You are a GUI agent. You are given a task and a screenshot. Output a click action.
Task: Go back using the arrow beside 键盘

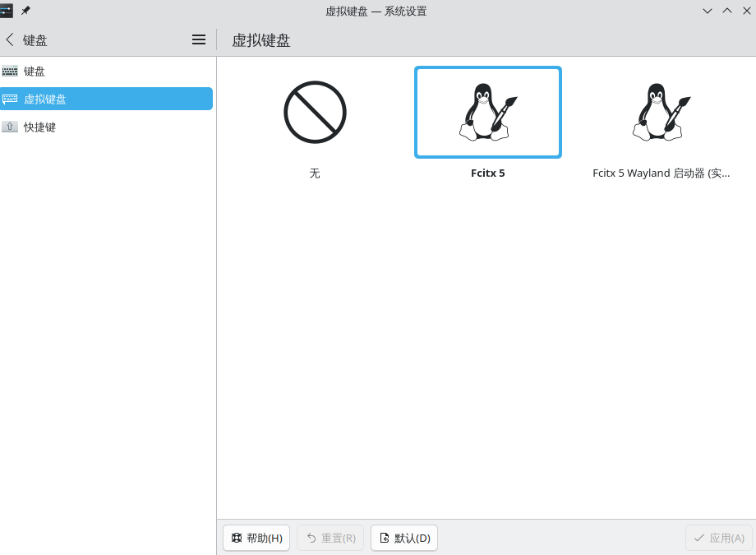click(x=10, y=39)
